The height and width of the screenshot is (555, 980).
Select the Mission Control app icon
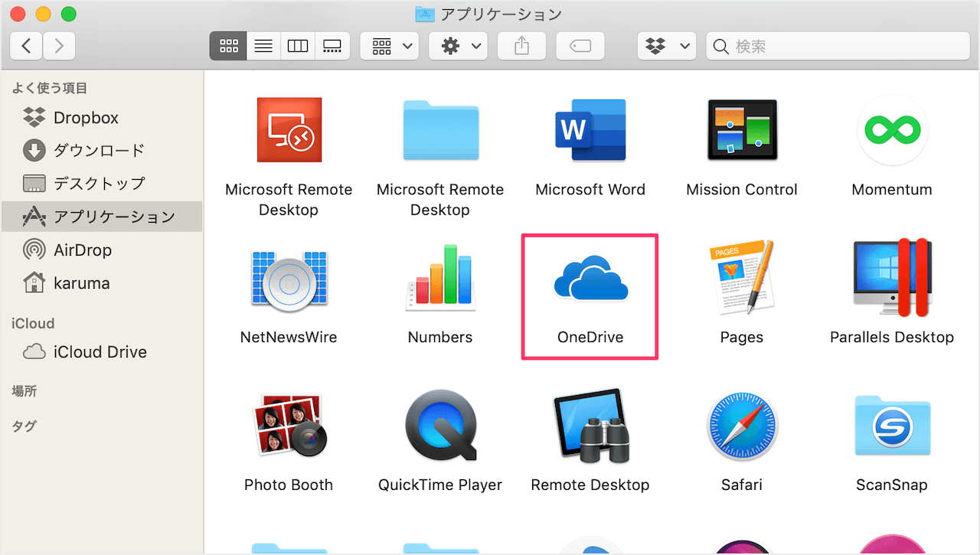742,130
